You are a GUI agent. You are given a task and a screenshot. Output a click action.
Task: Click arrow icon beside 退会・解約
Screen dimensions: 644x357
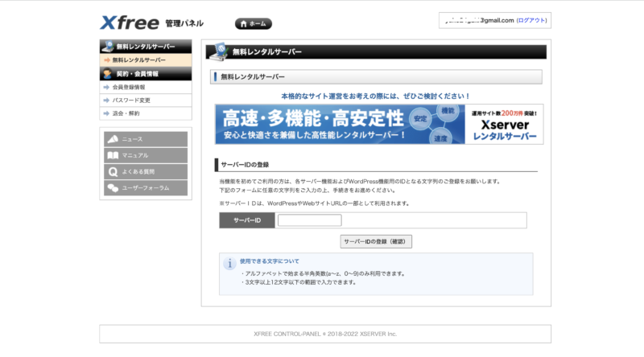coord(107,113)
